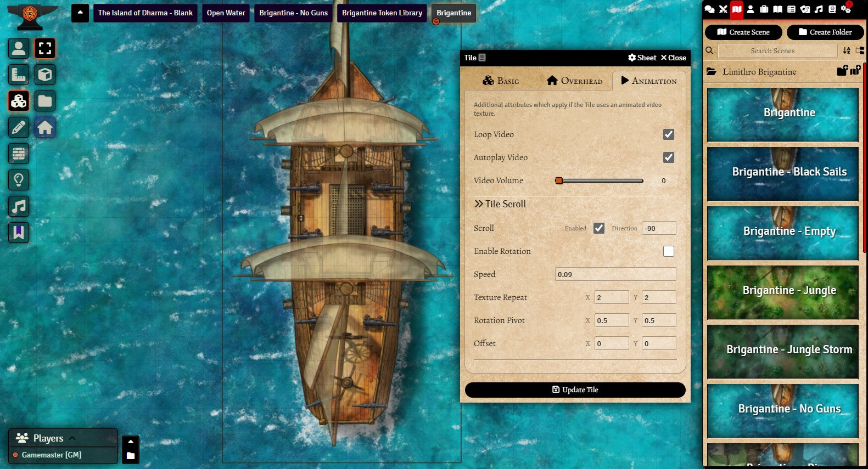This screenshot has height=469, width=868.
Task: Click the Update Tile button
Action: (x=575, y=390)
